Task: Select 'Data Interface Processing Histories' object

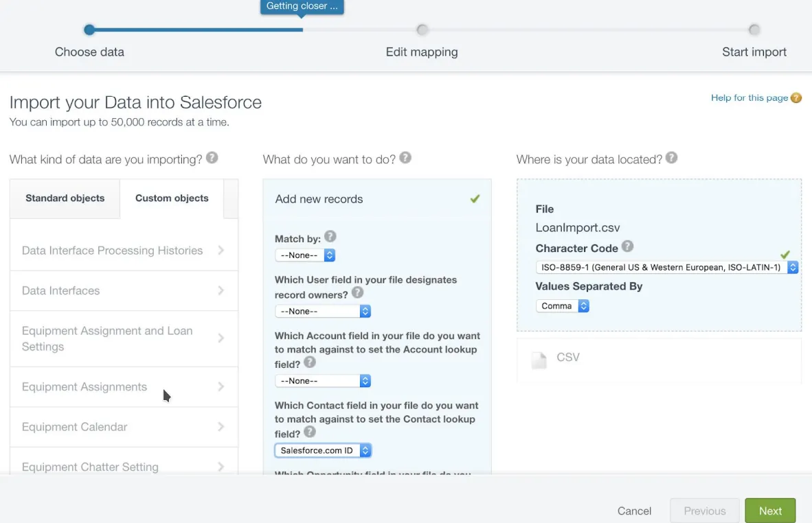Action: (x=124, y=251)
